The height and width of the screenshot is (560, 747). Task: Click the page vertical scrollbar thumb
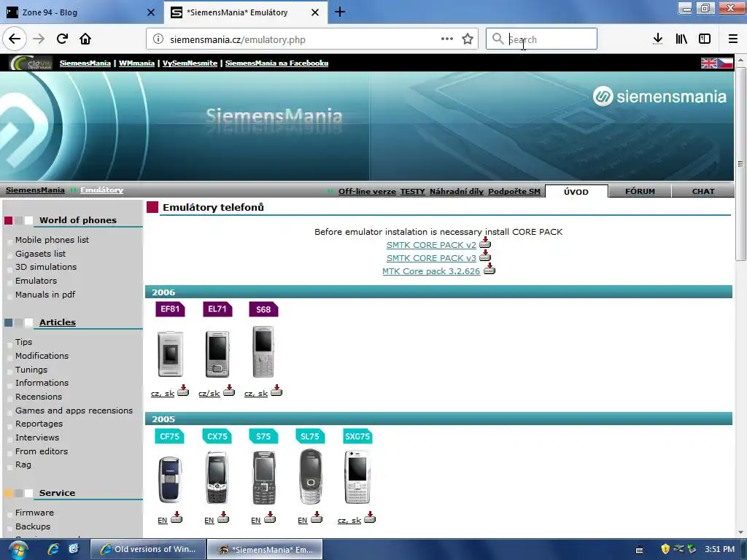coord(740,163)
